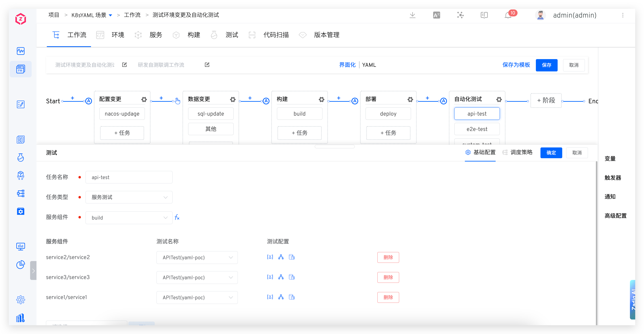Viewport: 644px width, 334px height.
Task: Expand the 服务组件 build dropdown
Action: 129,218
